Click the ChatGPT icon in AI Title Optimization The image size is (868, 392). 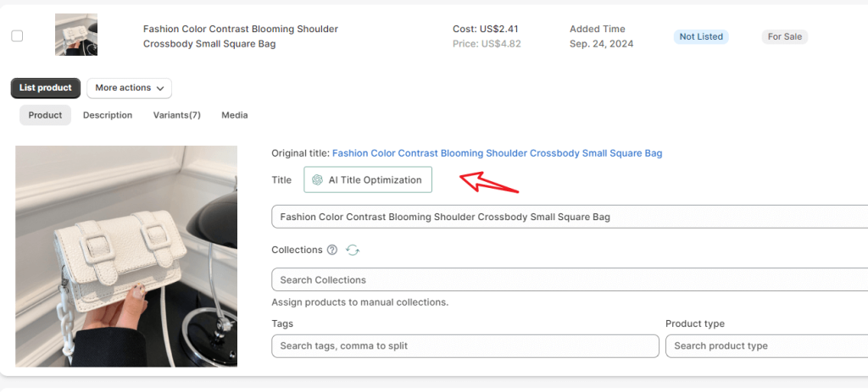tap(317, 179)
